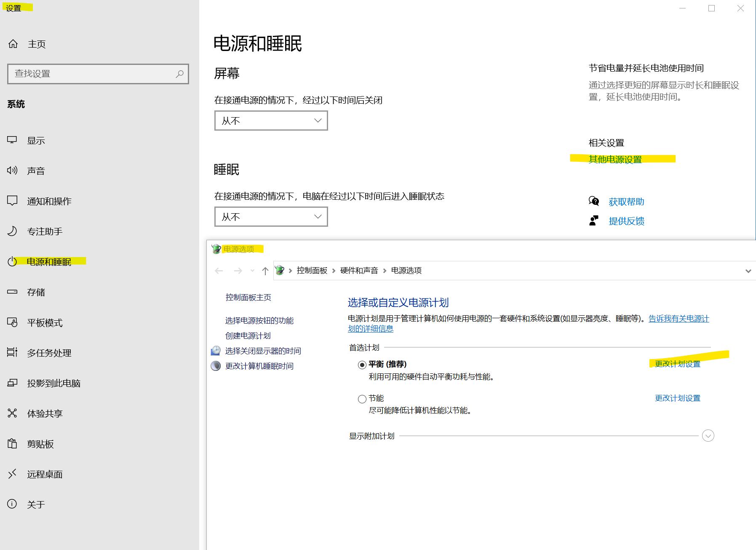The image size is (756, 550).
Task: Open 远程桌面 via sidebar icon
Action: (x=12, y=474)
